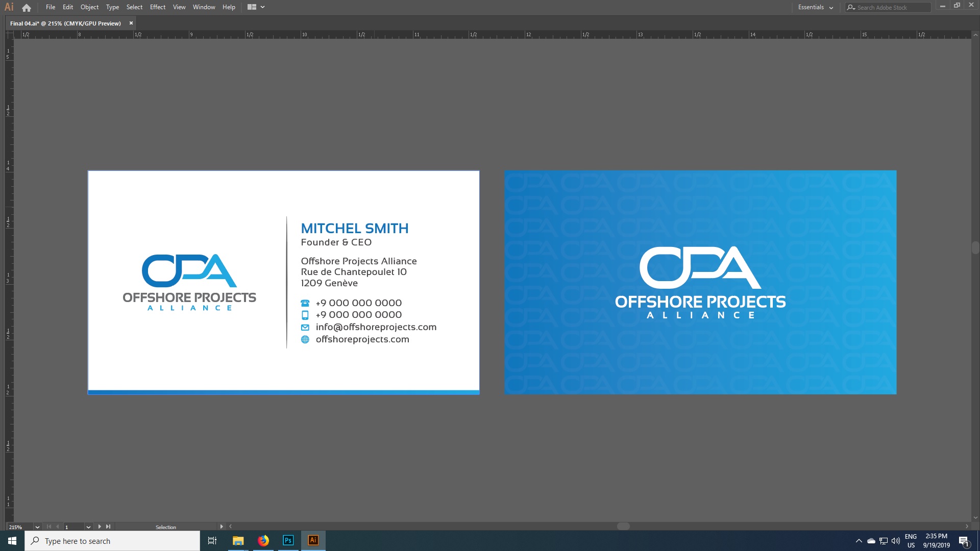Click the Windows Start button
980x551 pixels.
11,540
